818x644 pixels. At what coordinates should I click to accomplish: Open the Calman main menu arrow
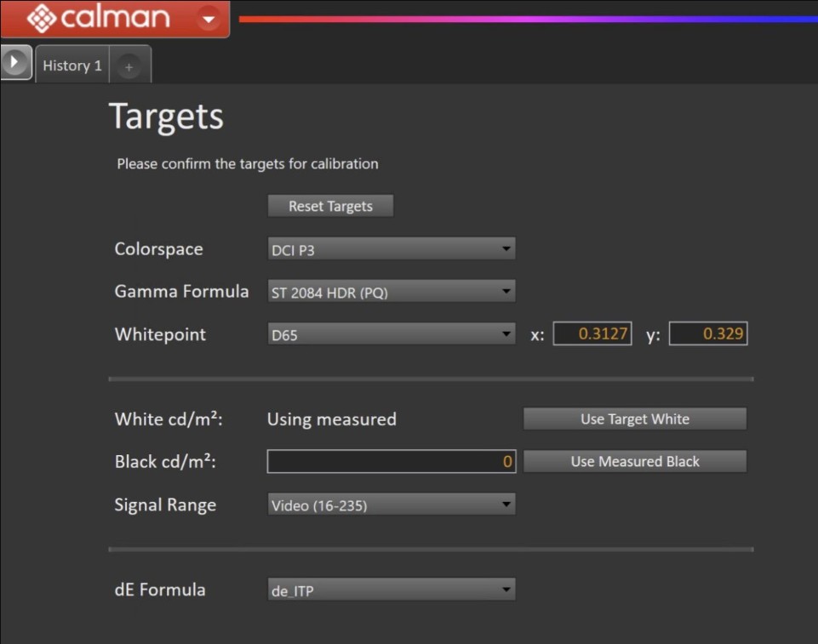[x=207, y=17]
